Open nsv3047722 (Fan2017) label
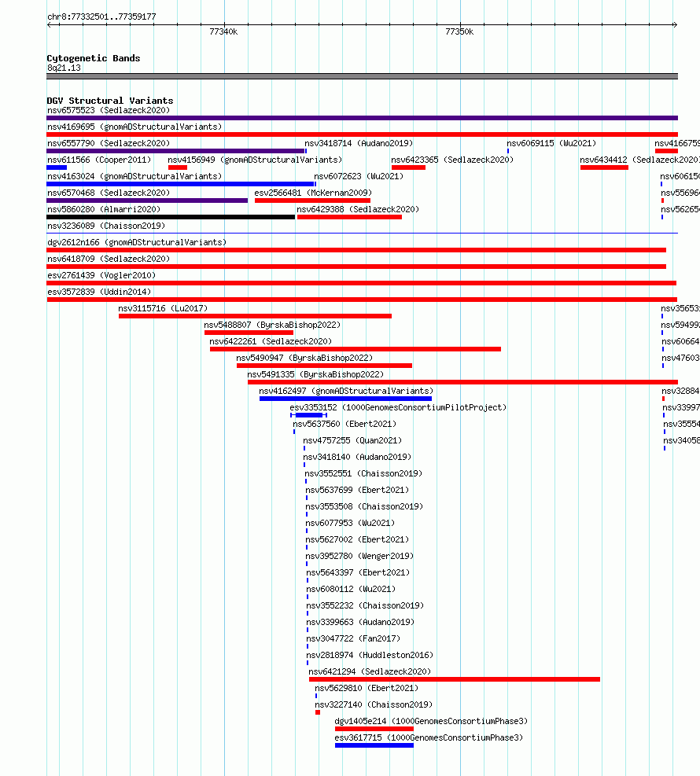The height and width of the screenshot is (776, 700). pyautogui.click(x=353, y=638)
